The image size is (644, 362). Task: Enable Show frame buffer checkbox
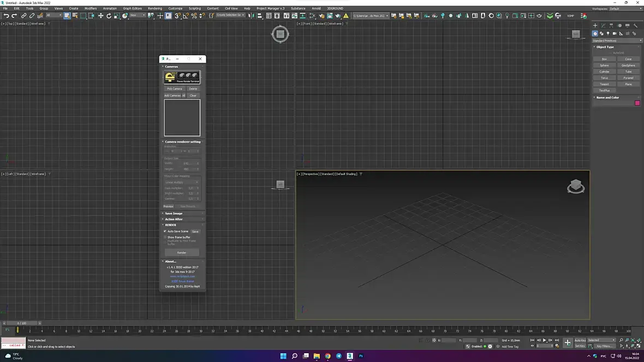165,237
